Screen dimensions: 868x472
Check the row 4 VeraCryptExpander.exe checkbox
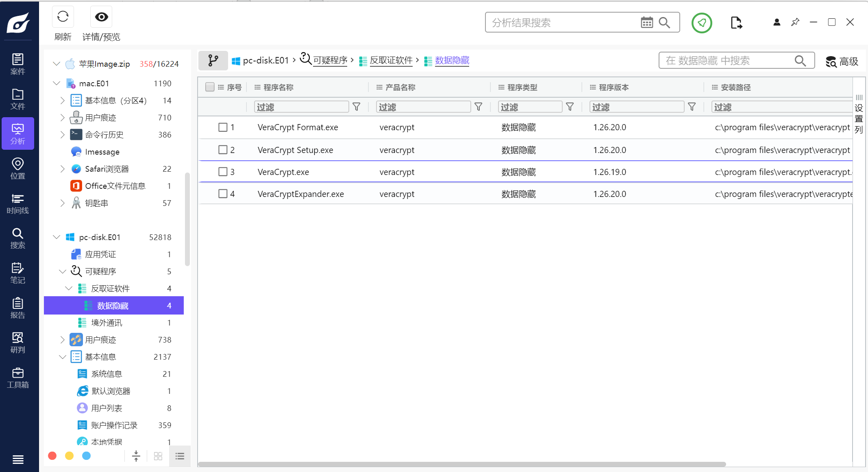pyautogui.click(x=223, y=194)
